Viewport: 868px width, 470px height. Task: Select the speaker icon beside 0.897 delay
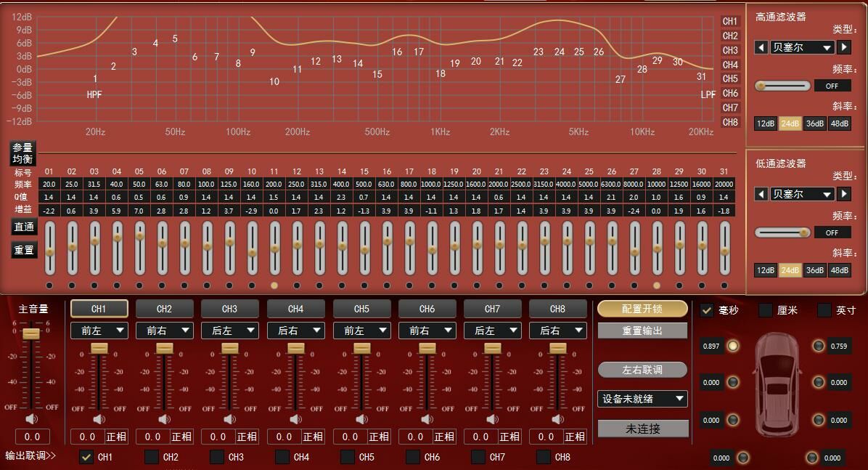[x=733, y=346]
